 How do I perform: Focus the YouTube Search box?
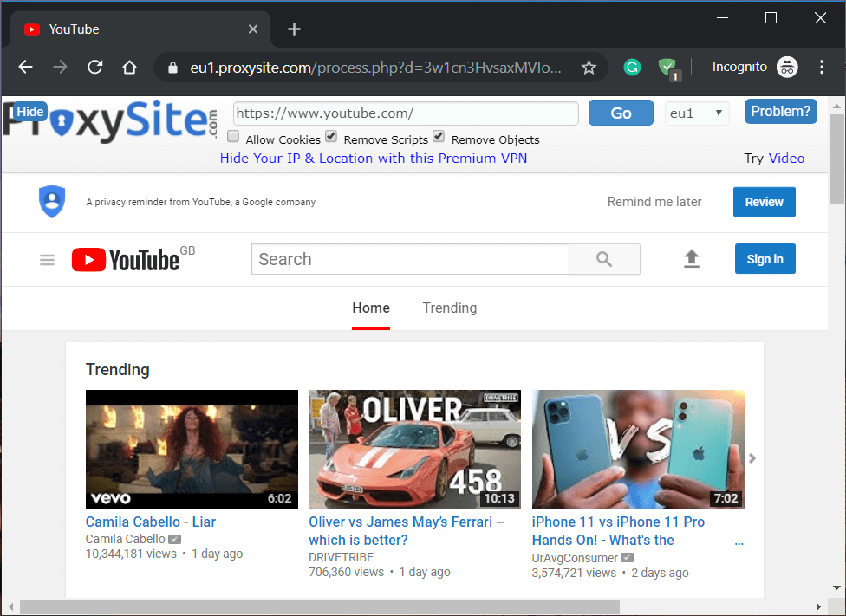410,259
